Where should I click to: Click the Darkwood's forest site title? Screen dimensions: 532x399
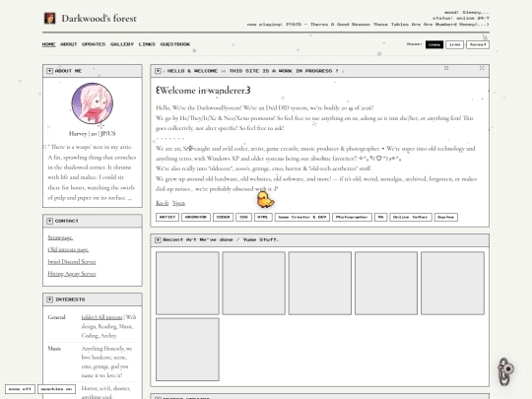100,19
